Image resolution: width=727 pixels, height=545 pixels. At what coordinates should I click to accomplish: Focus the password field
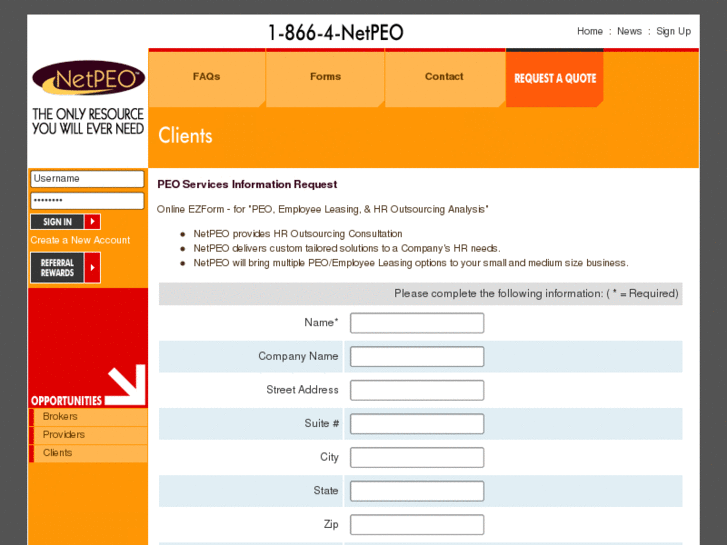pos(87,201)
